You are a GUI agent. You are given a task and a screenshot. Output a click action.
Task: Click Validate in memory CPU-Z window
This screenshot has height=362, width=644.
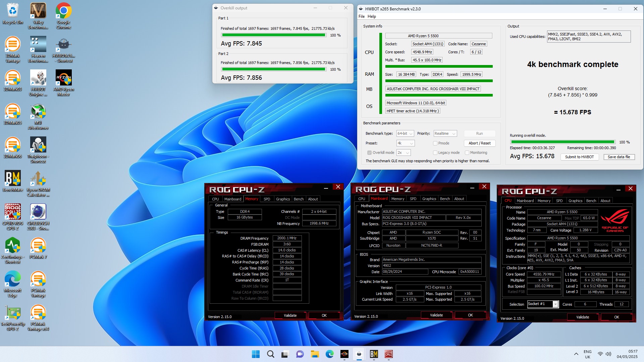click(290, 315)
